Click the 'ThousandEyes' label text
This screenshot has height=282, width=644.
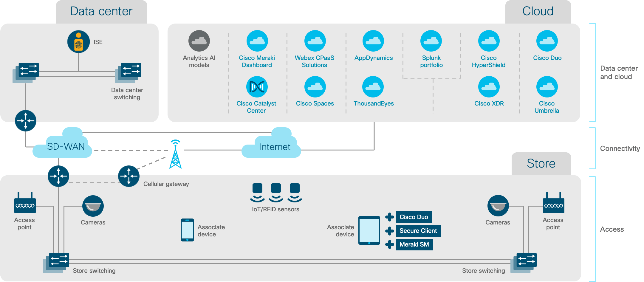coord(374,103)
